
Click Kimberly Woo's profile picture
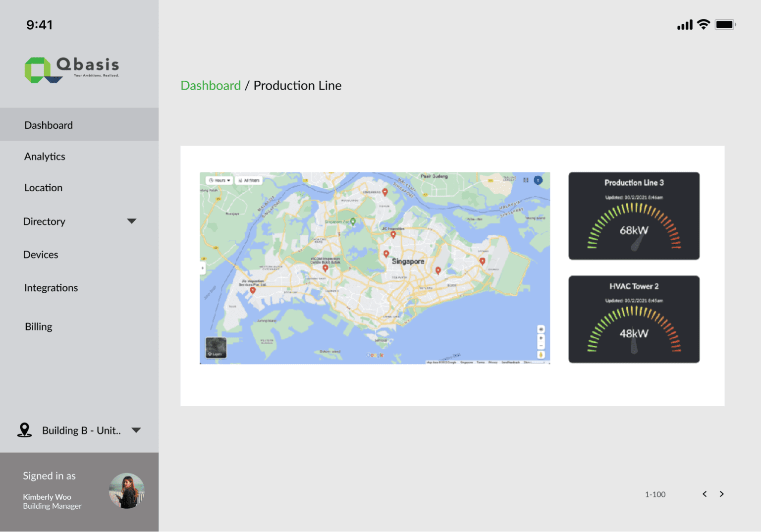coord(126,490)
